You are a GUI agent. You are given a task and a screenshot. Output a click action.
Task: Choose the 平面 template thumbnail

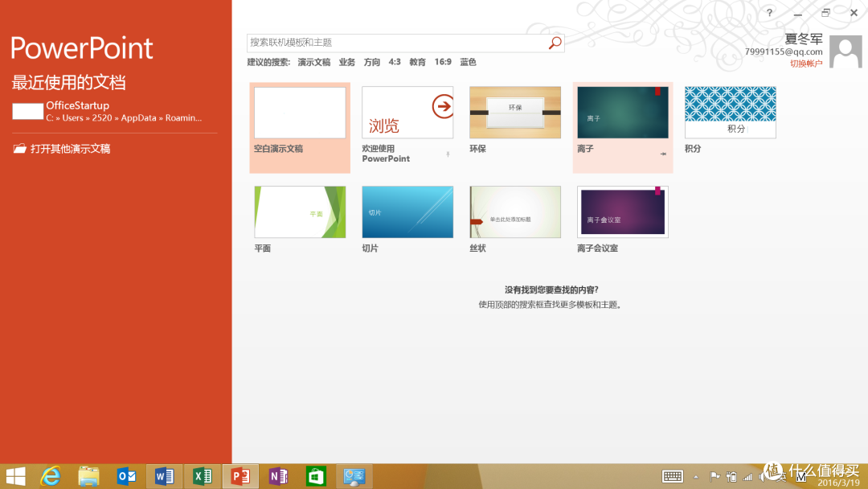[x=300, y=212]
